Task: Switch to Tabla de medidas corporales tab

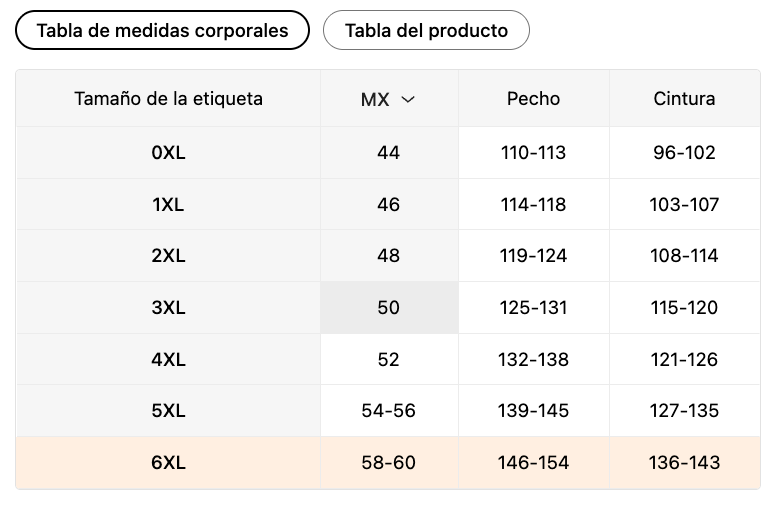Action: [x=162, y=30]
